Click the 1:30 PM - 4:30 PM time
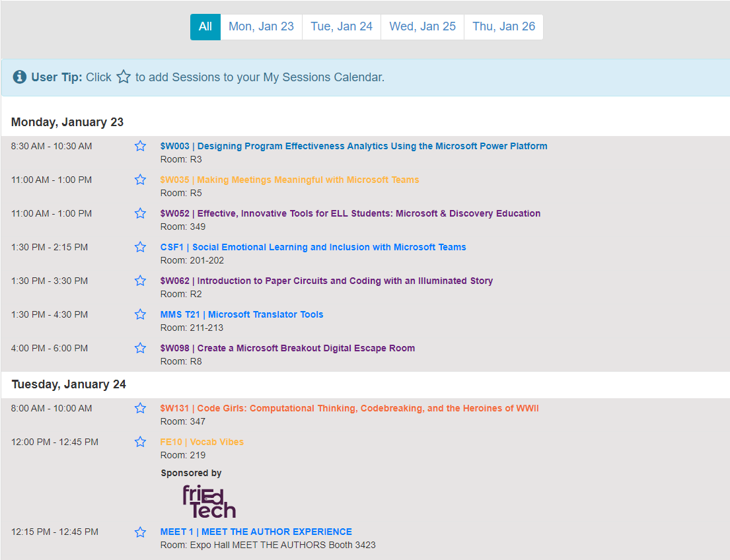730x560 pixels. pyautogui.click(x=50, y=314)
